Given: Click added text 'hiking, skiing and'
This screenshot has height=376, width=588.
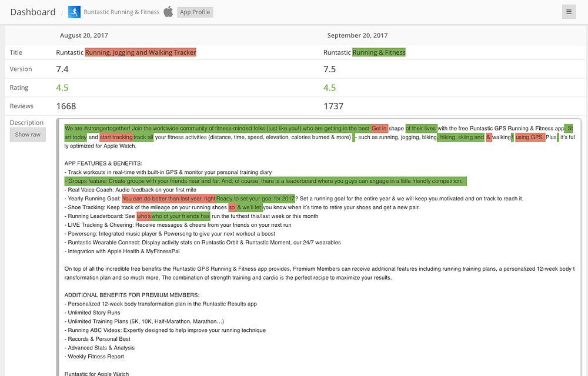Looking at the screenshot, I should click(x=461, y=137).
